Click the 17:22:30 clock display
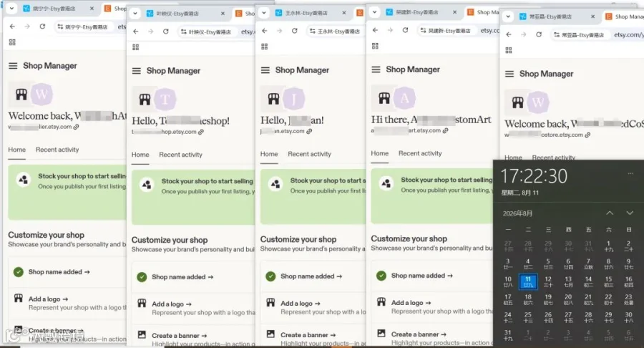644x348 pixels. (x=534, y=176)
